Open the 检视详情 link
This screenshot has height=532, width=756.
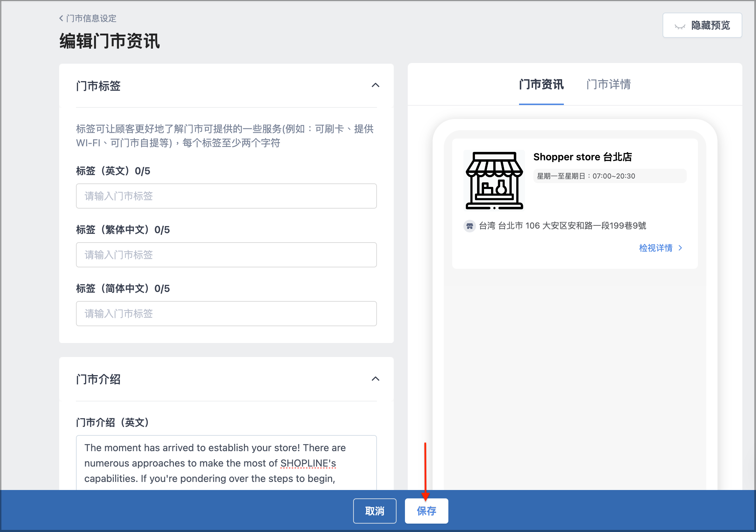656,248
